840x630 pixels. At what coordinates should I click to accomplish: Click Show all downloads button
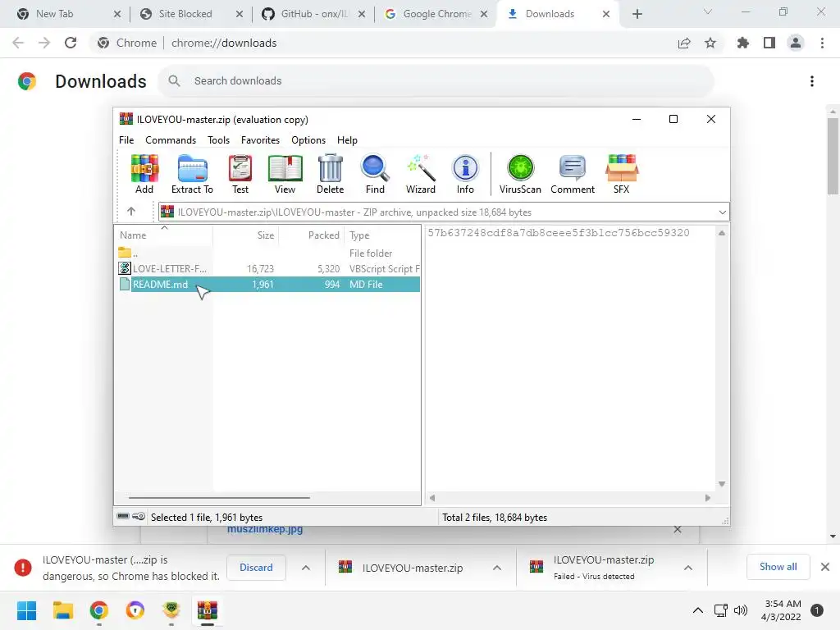[778, 567]
